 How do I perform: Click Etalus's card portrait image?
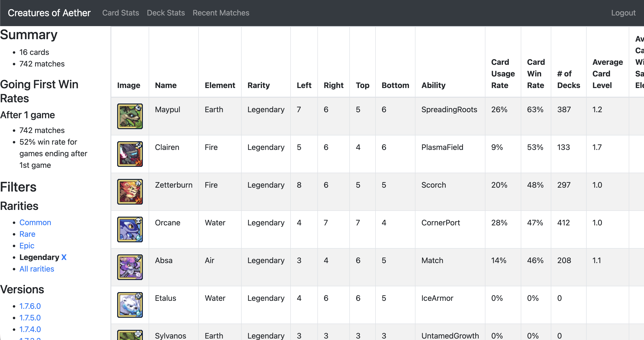click(x=130, y=305)
